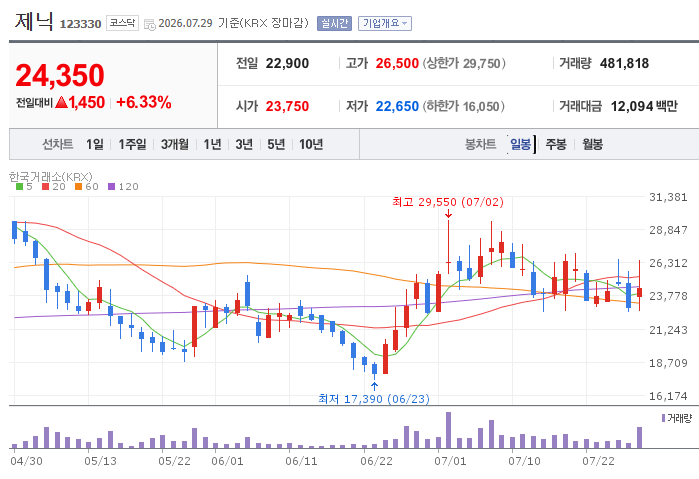Click the purple 거래량 legend marker
This screenshot has height=479, width=699.
[x=663, y=418]
